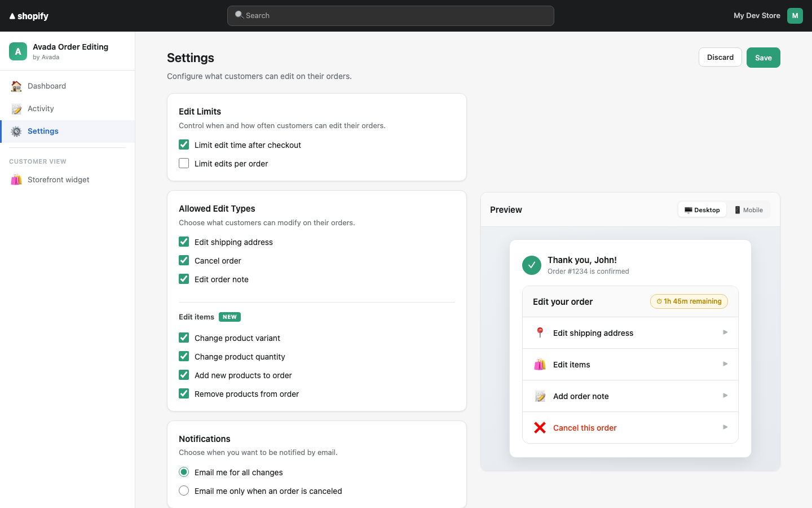
Task: Save the settings
Action: click(764, 58)
